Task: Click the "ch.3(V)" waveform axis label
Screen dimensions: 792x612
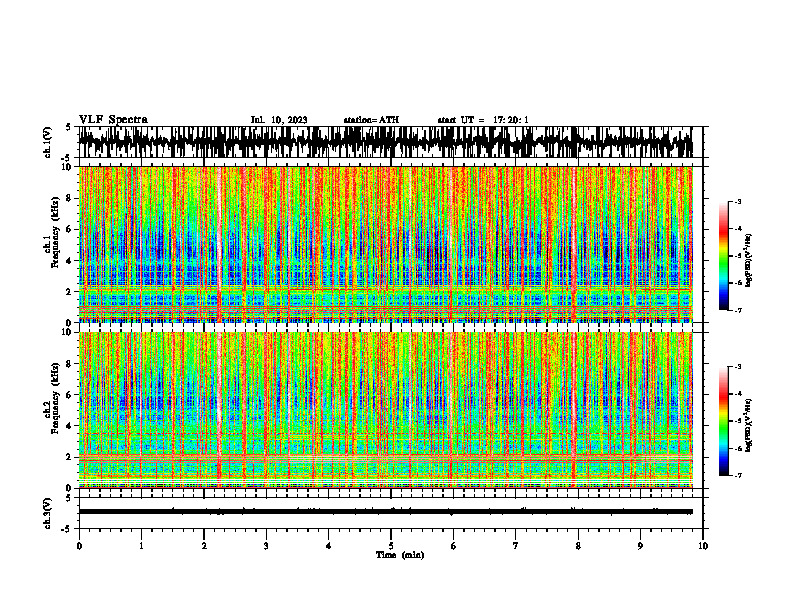Action: pyautogui.click(x=47, y=514)
